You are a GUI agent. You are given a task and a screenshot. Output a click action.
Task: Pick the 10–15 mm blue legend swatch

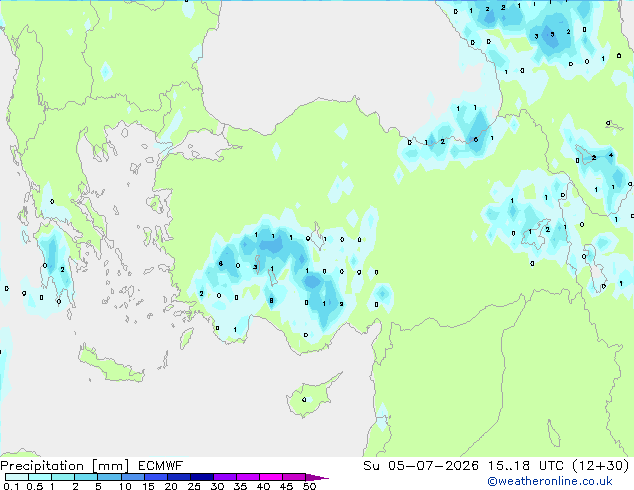(x=132, y=477)
